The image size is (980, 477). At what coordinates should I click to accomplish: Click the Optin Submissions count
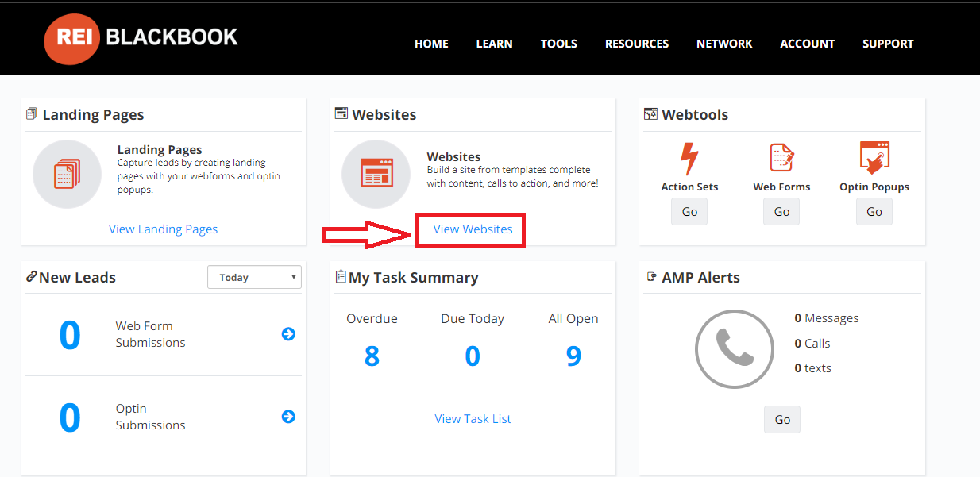coord(70,417)
